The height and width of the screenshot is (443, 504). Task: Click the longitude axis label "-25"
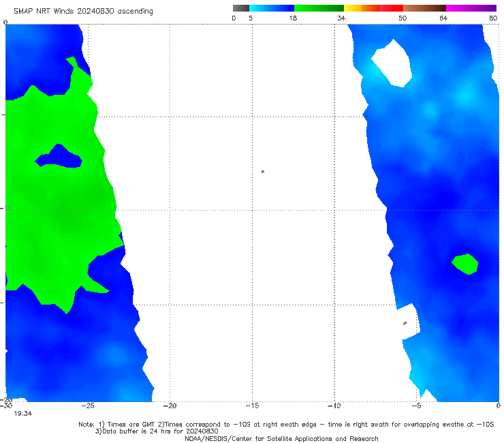coord(88,406)
